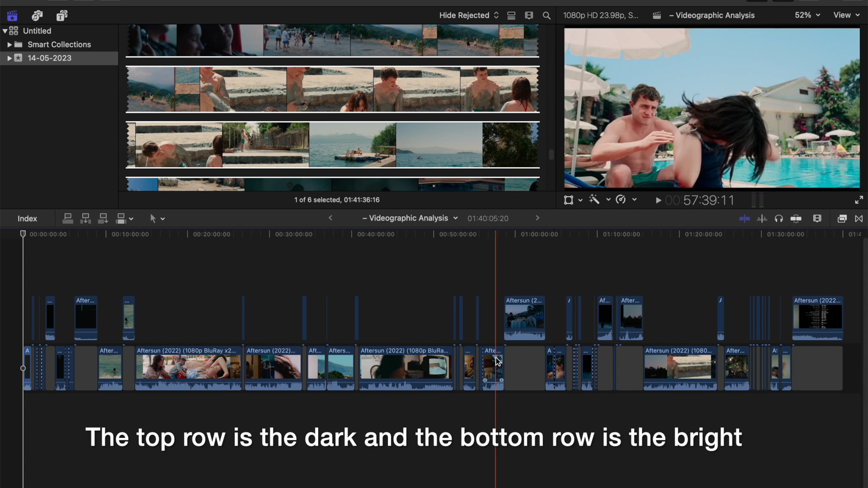Expand the 14-05-2023 event

pos(9,58)
